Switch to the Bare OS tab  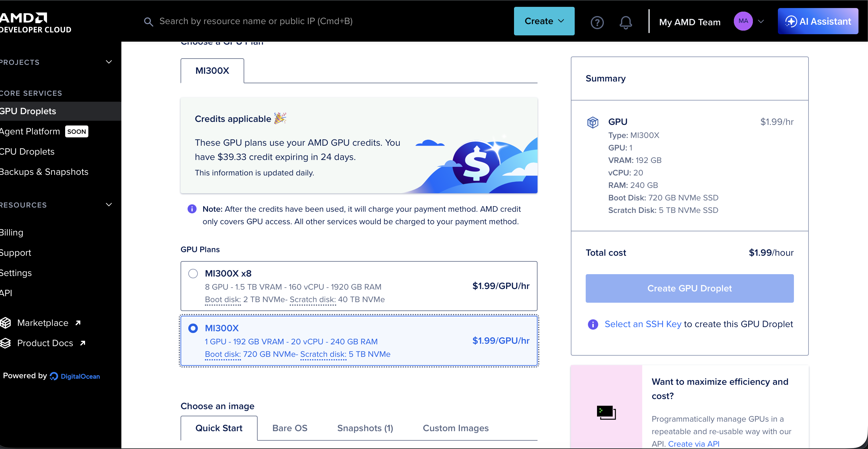(x=290, y=428)
